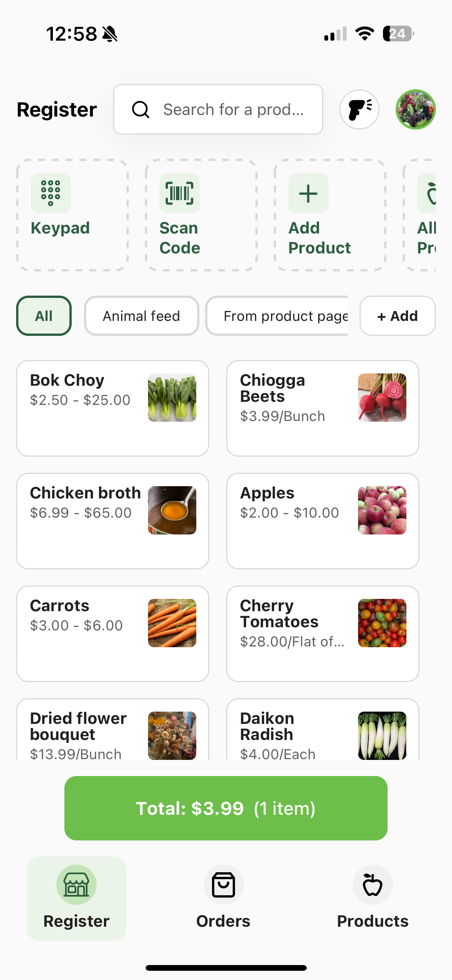The width and height of the screenshot is (452, 980).
Task: Tap the Scan Code barcode icon
Action: [x=179, y=193]
